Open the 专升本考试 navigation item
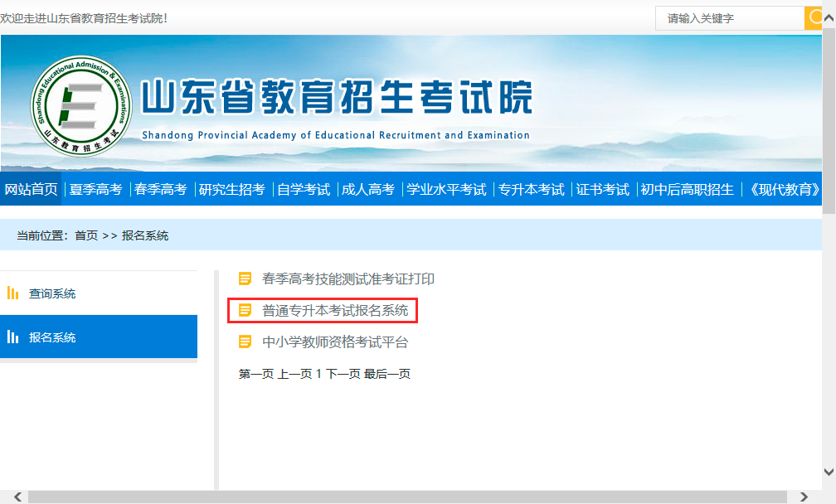The image size is (836, 504). click(x=531, y=189)
